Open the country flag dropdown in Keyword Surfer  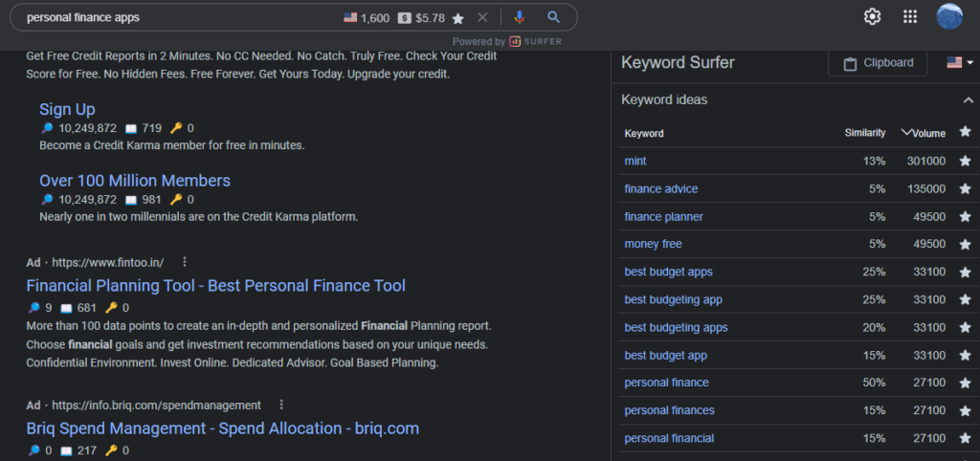click(961, 62)
